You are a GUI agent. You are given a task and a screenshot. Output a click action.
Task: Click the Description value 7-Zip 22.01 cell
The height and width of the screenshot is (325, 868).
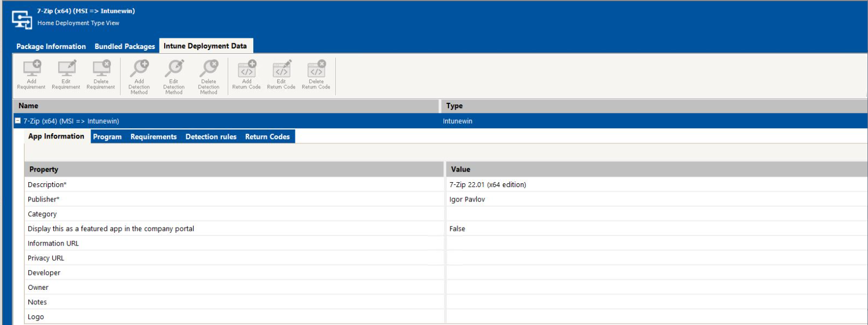487,185
